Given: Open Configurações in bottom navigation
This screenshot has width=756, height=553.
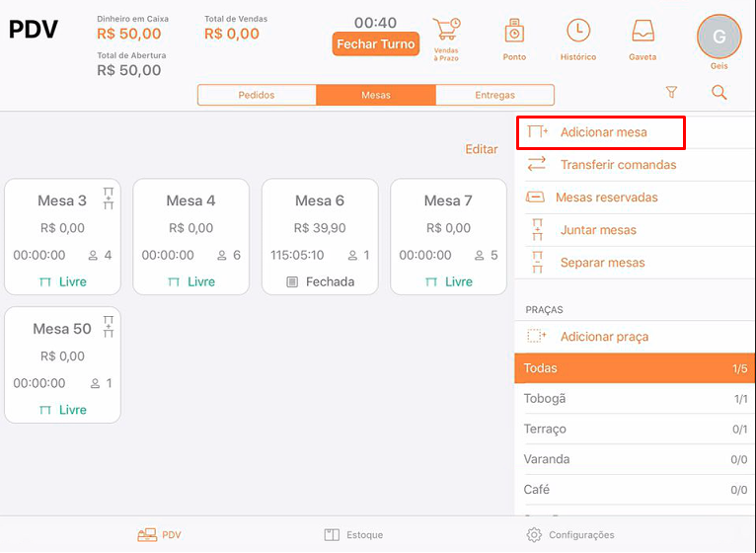Looking at the screenshot, I should point(570,534).
